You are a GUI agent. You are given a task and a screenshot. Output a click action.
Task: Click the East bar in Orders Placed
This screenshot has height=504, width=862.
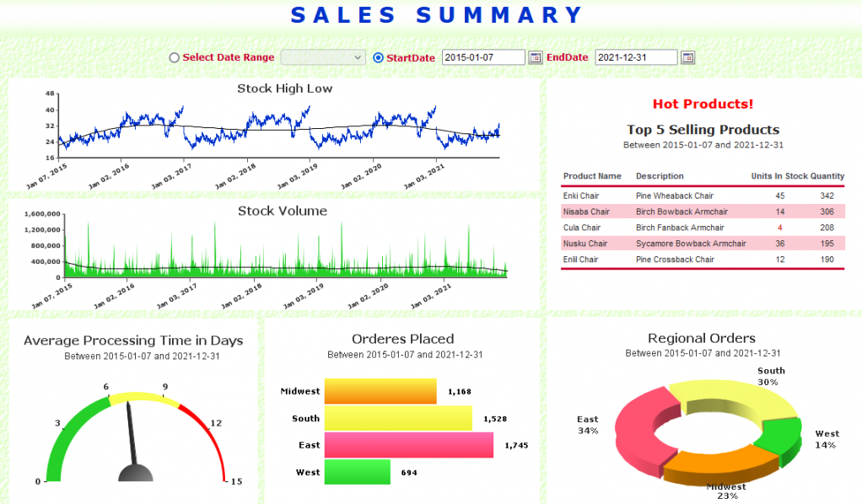click(x=408, y=445)
